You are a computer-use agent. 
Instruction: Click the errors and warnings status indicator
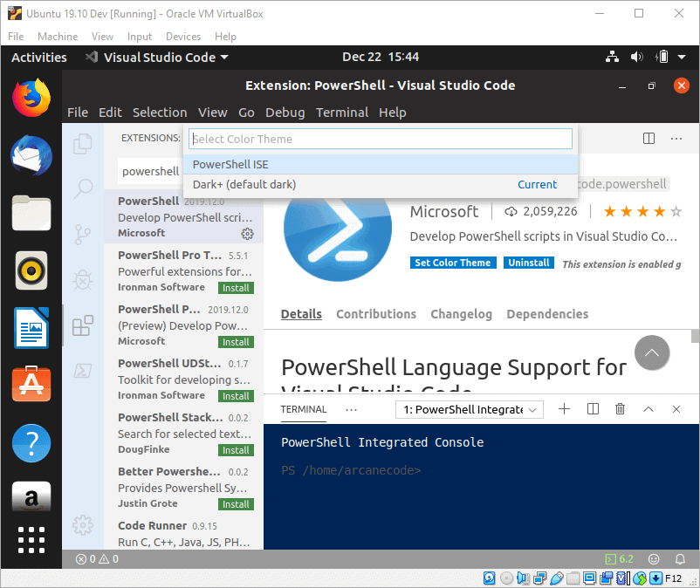click(98, 559)
